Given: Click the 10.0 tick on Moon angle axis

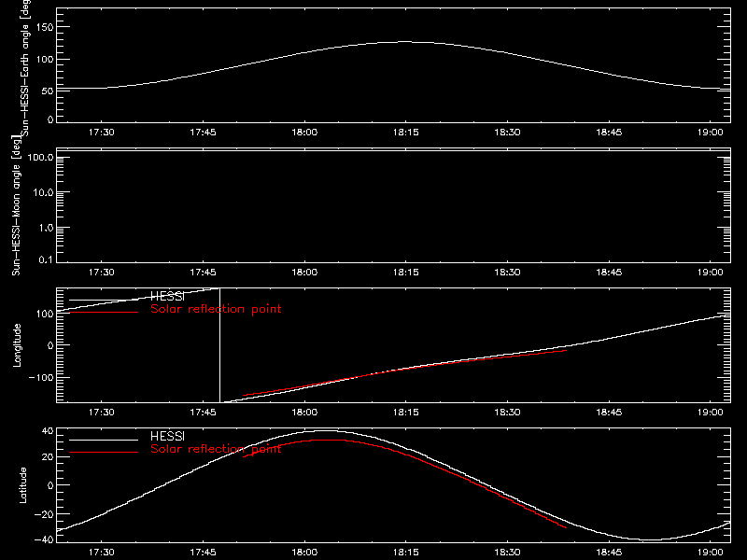Looking at the screenshot, I should click(43, 192).
